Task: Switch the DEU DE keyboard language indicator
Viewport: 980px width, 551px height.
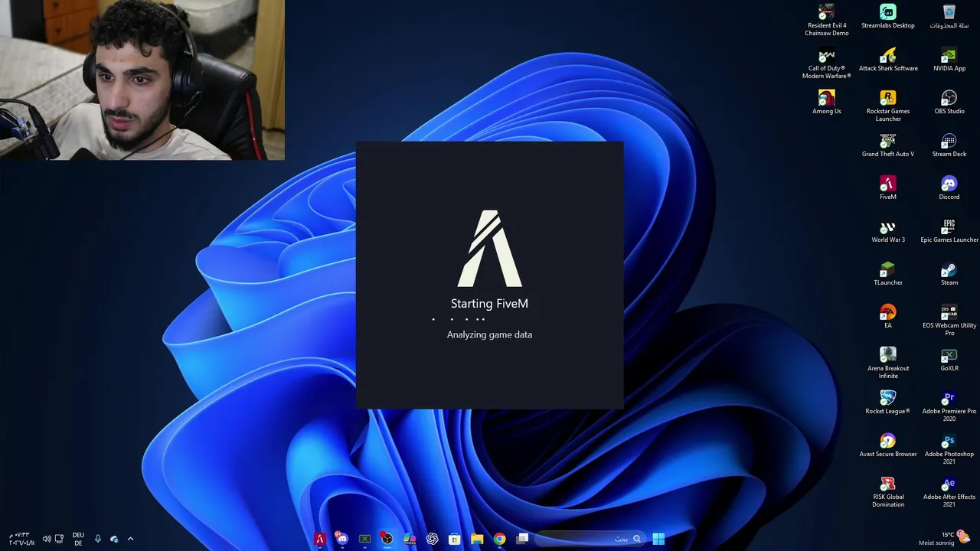Action: pos(78,539)
